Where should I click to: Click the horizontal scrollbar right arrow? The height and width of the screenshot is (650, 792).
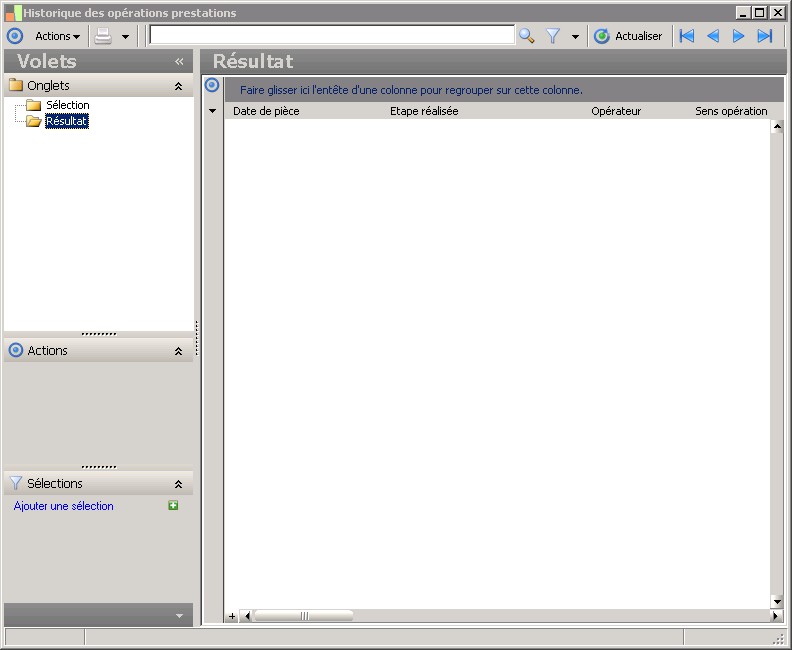[775, 616]
